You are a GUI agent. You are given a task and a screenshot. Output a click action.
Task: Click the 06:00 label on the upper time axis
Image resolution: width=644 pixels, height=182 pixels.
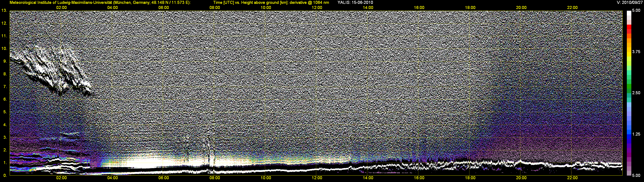(164, 8)
